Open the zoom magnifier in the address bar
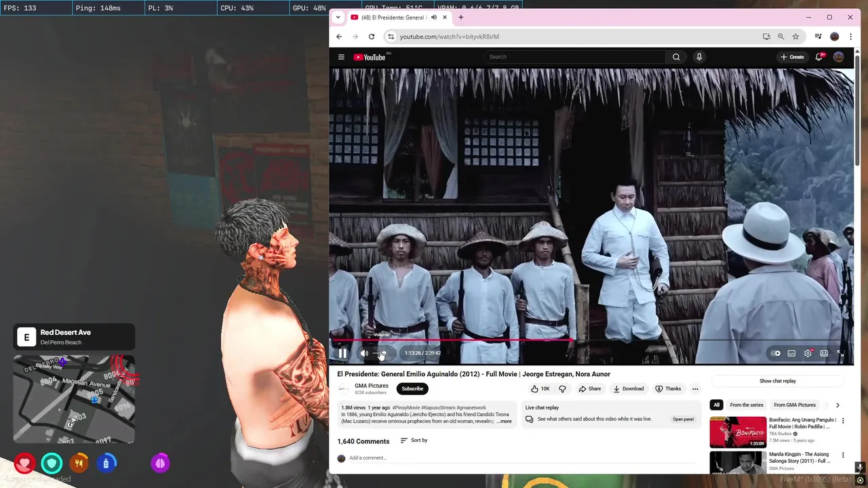The height and width of the screenshot is (488, 868). tap(781, 37)
